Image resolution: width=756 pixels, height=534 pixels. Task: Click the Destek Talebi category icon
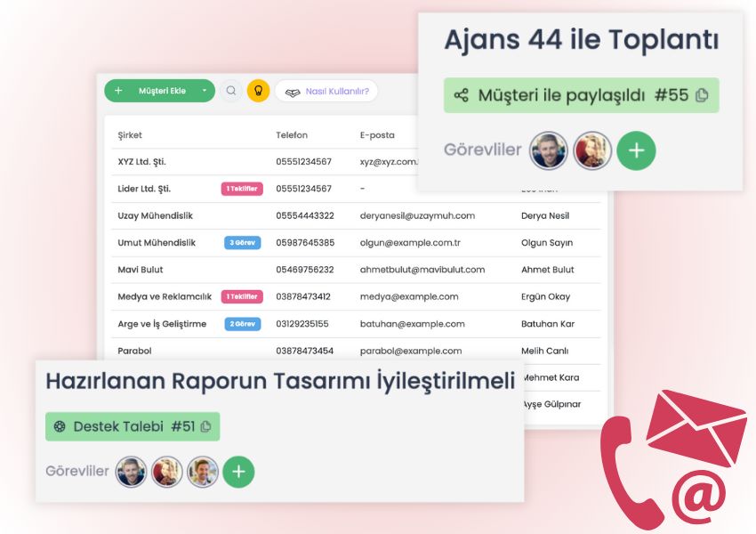point(60,426)
